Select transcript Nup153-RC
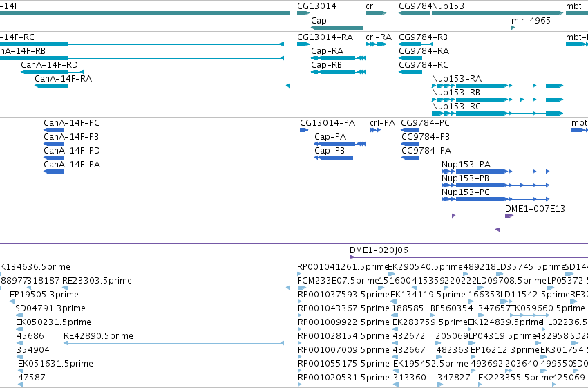 [456, 107]
